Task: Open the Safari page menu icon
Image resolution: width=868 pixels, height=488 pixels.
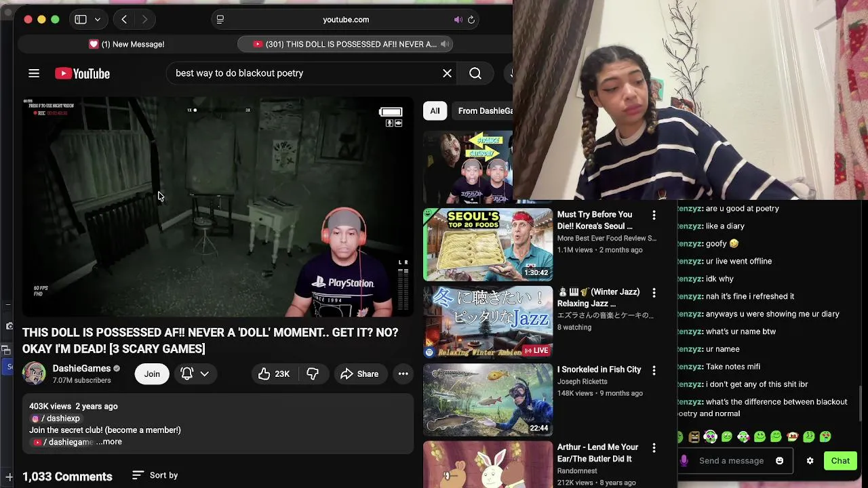Action: pos(220,20)
